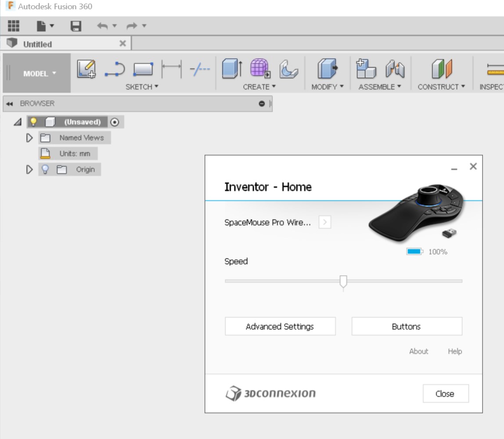Open the MODIFY dropdown menu
This screenshot has width=504, height=439.
[328, 87]
